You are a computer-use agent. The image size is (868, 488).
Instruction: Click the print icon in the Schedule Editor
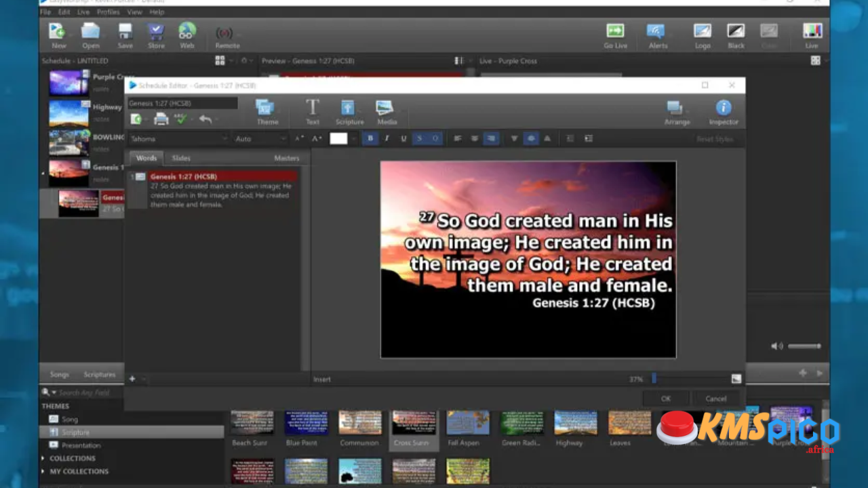(161, 119)
